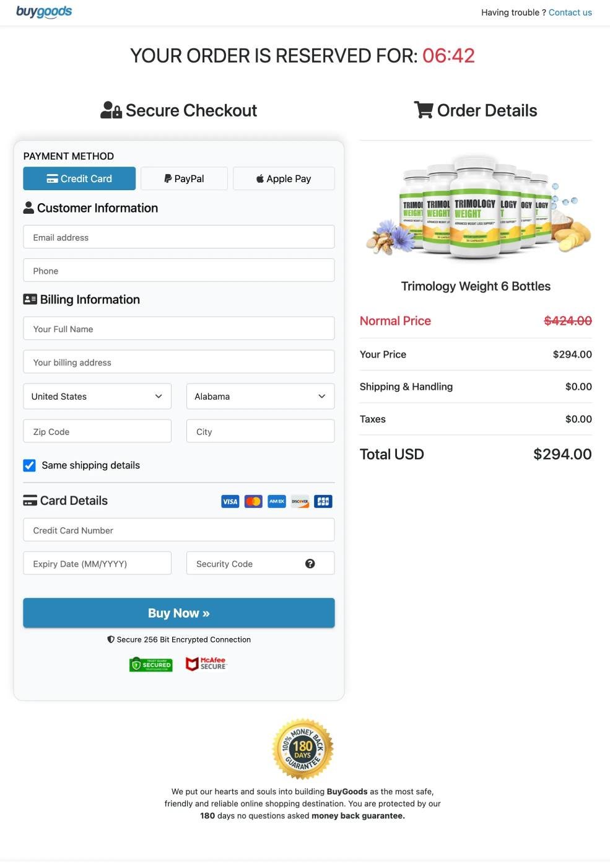The width and height of the screenshot is (610, 868).
Task: Switch payment to Apple Pay
Action: tap(283, 178)
